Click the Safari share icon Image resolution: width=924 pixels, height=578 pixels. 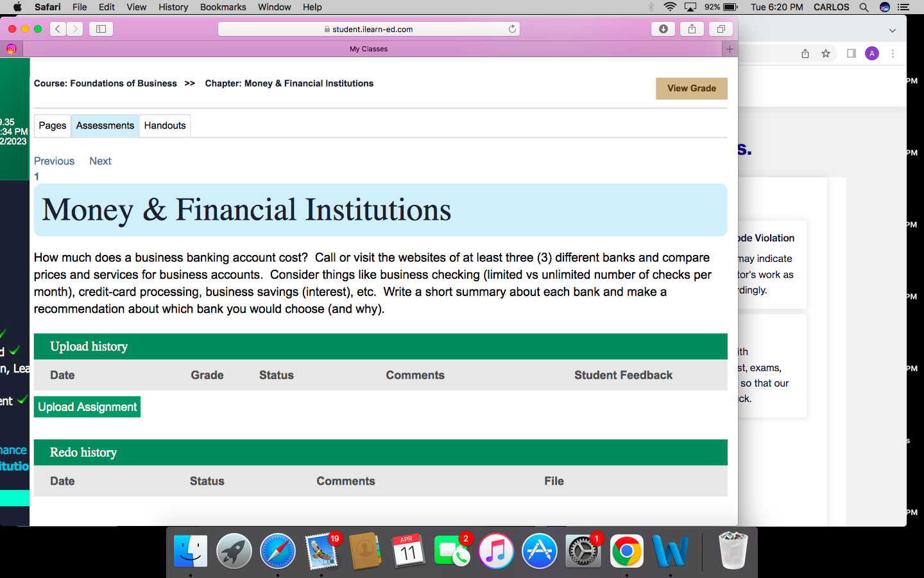[x=692, y=29]
